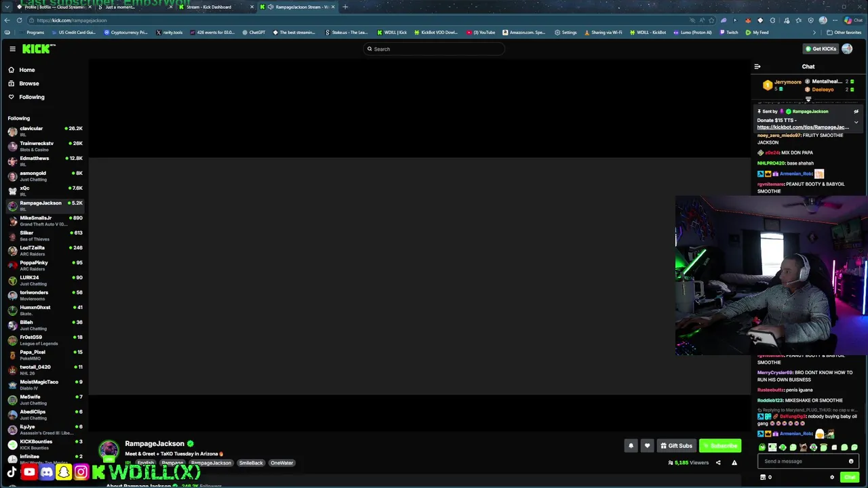The image size is (868, 488).
Task: Open followed channel LURK24
Action: [45, 281]
